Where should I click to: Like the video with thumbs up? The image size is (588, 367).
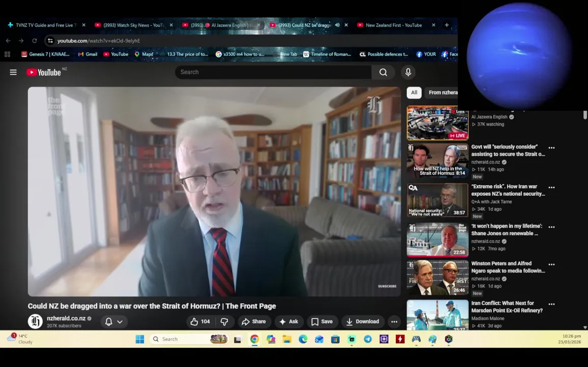tap(200, 322)
